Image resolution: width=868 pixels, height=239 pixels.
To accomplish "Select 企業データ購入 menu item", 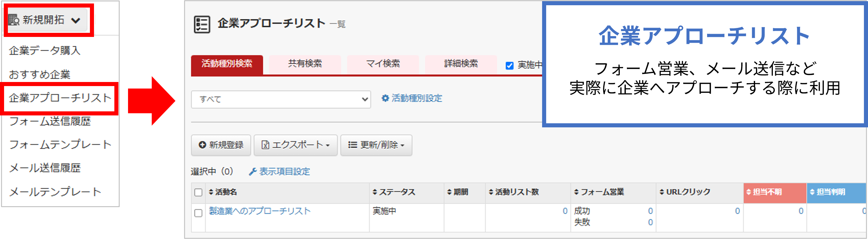I will click(45, 51).
